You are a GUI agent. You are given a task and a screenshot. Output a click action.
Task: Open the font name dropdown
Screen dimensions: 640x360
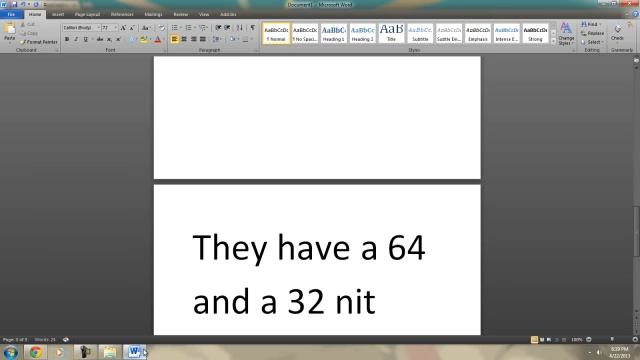pos(98,28)
